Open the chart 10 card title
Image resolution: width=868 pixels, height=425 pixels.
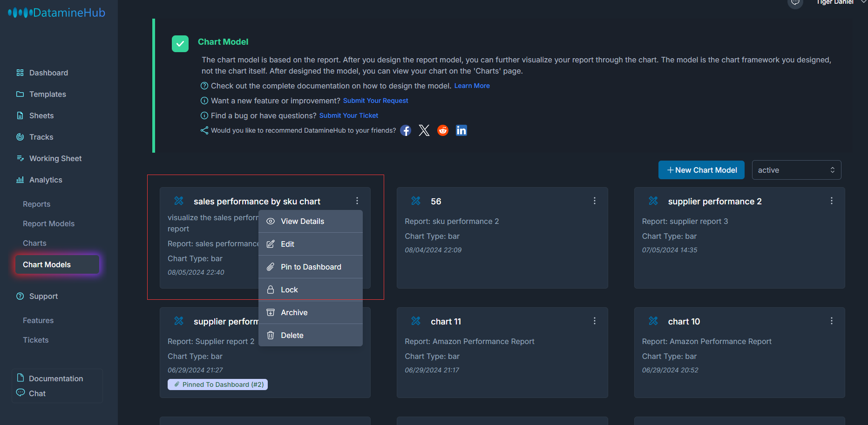pos(684,322)
